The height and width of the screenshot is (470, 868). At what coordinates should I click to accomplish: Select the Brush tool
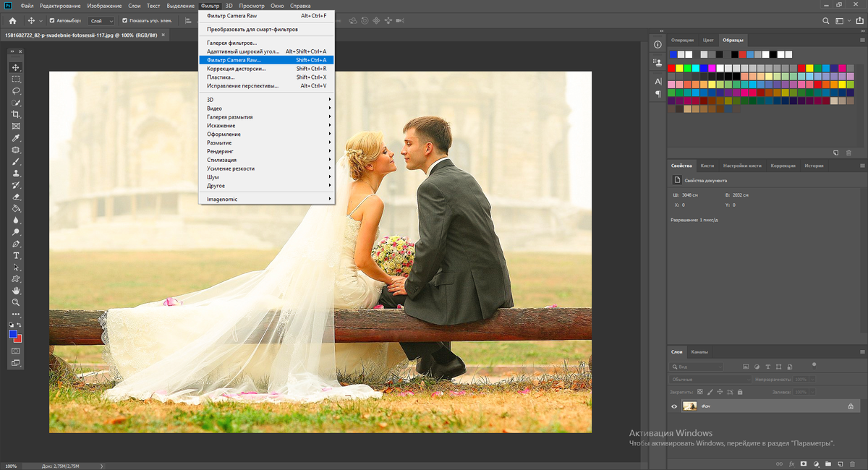pos(16,162)
